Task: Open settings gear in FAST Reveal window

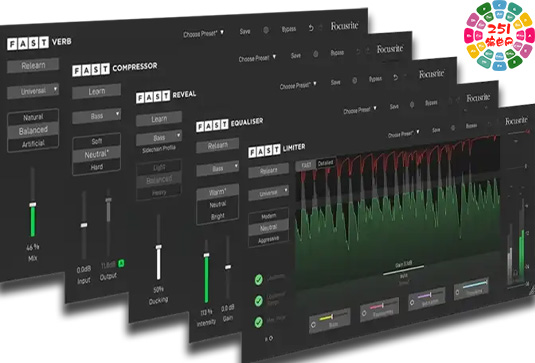Action: 355,81
